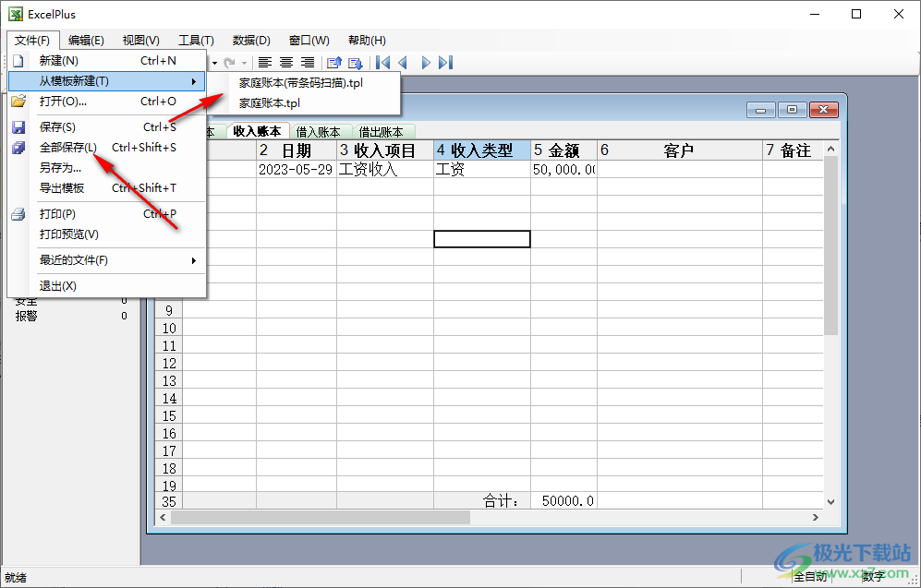Click the blank page icon beside 新建(N)
Screen dimensions: 921x588
click(x=18, y=60)
